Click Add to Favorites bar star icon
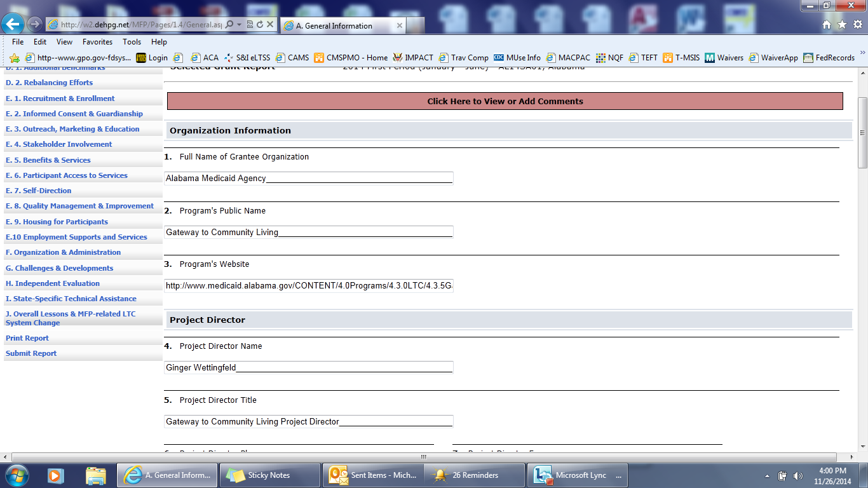Screen dimensions: 868x488 click(14, 58)
